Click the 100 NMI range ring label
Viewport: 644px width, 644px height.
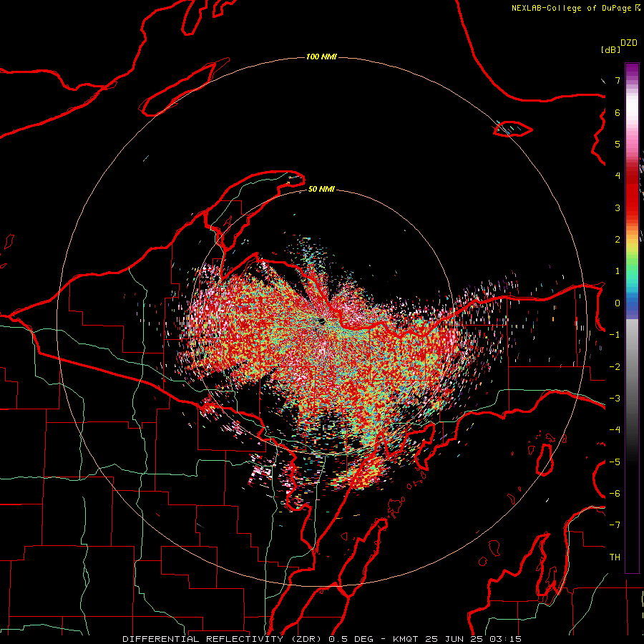click(321, 57)
